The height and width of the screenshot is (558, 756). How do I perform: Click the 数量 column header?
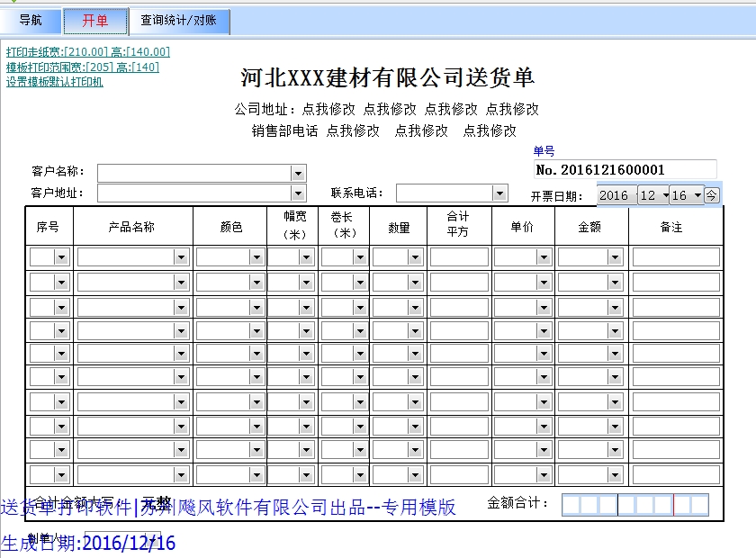tap(398, 226)
